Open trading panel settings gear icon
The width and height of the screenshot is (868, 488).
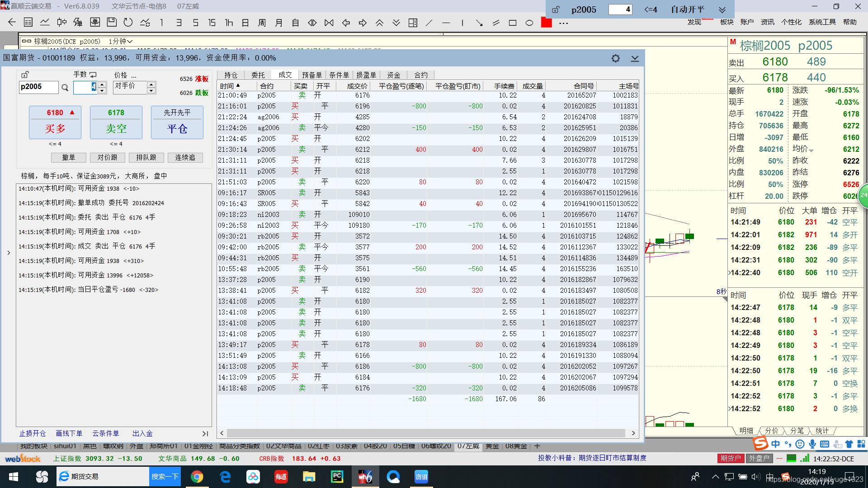pyautogui.click(x=616, y=58)
